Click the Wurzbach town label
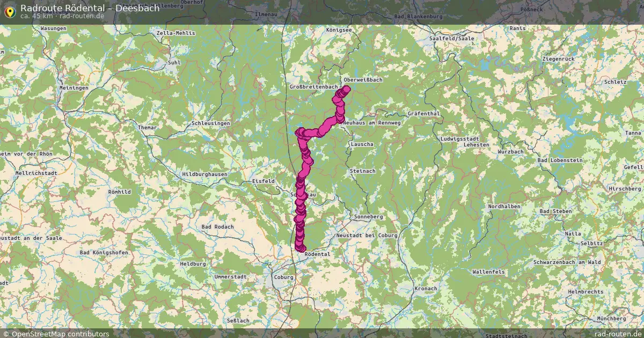The width and height of the screenshot is (644, 338). click(x=510, y=152)
